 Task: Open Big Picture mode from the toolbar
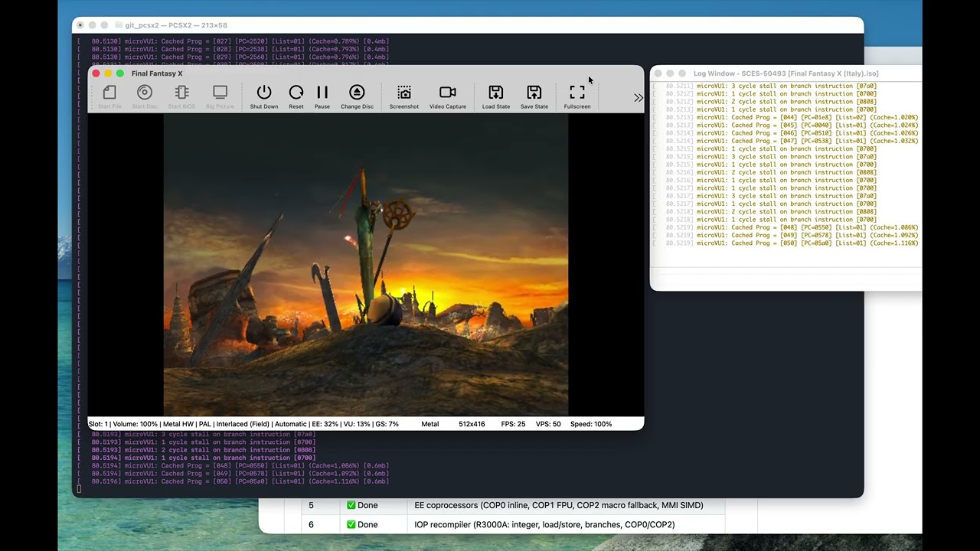pos(220,96)
